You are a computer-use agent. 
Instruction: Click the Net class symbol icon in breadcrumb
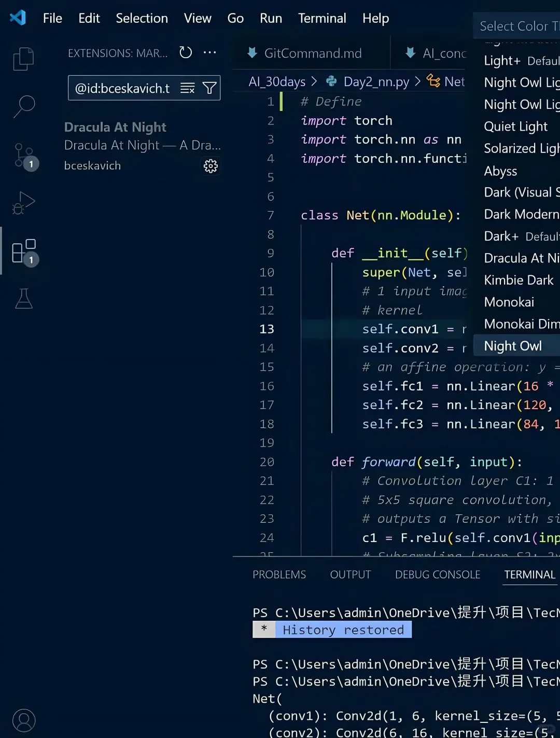433,80
